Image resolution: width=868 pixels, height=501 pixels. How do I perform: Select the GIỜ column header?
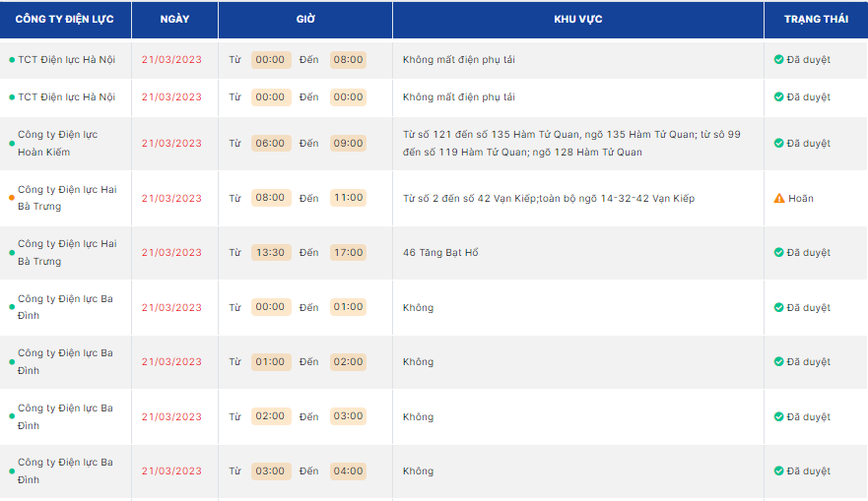305,20
